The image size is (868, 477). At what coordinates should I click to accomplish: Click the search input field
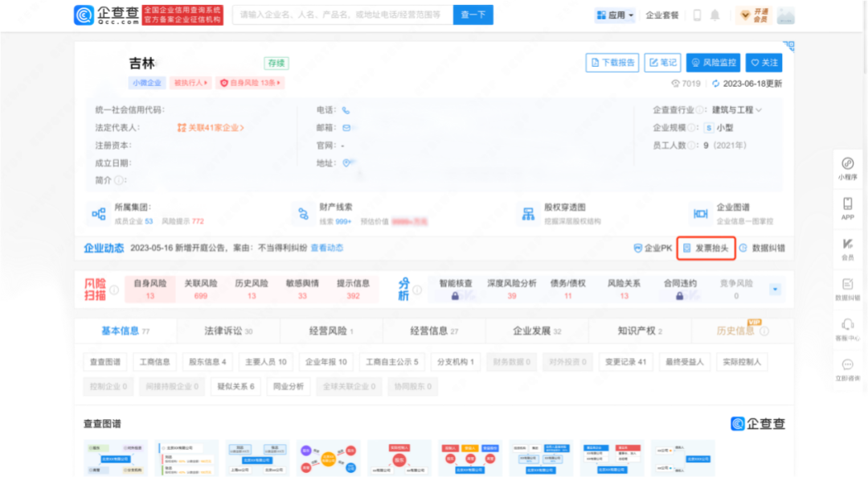click(x=342, y=15)
